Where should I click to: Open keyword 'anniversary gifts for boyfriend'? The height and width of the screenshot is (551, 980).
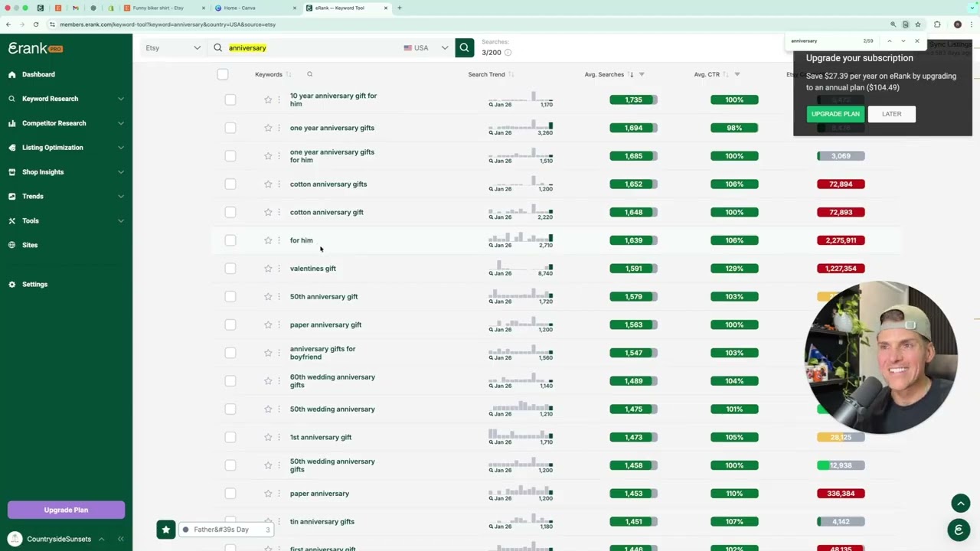coord(322,353)
